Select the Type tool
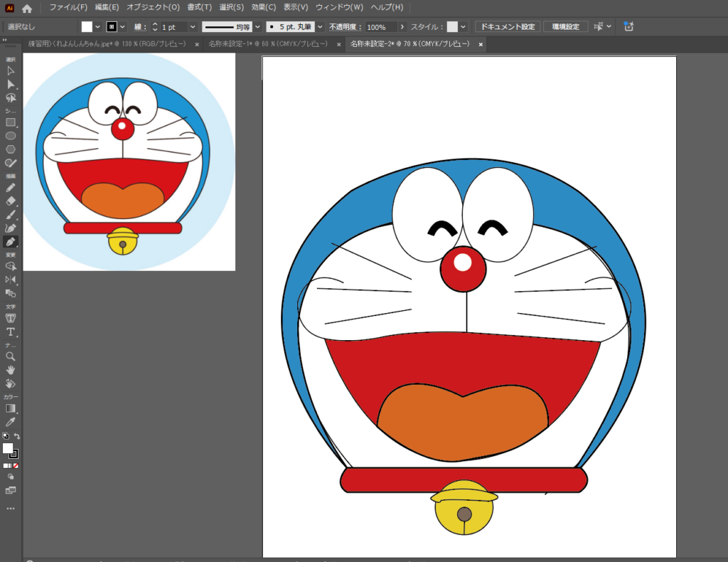 tap(11, 332)
